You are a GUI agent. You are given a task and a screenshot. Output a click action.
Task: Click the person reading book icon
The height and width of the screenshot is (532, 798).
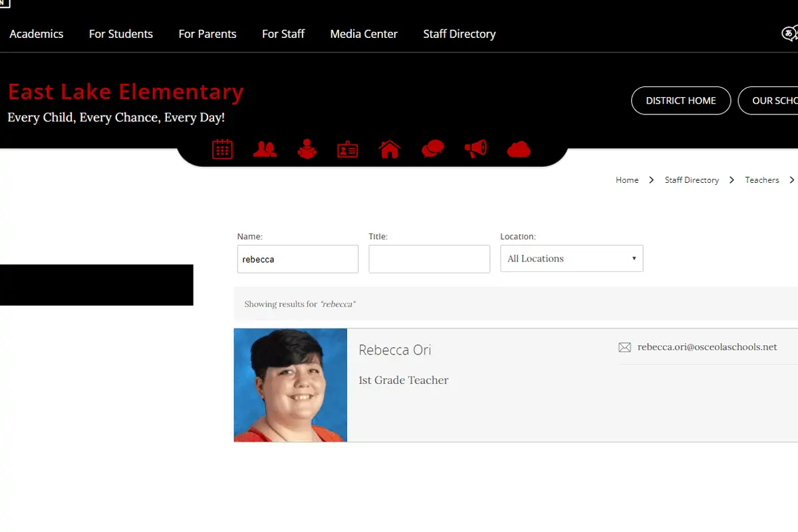click(x=307, y=149)
